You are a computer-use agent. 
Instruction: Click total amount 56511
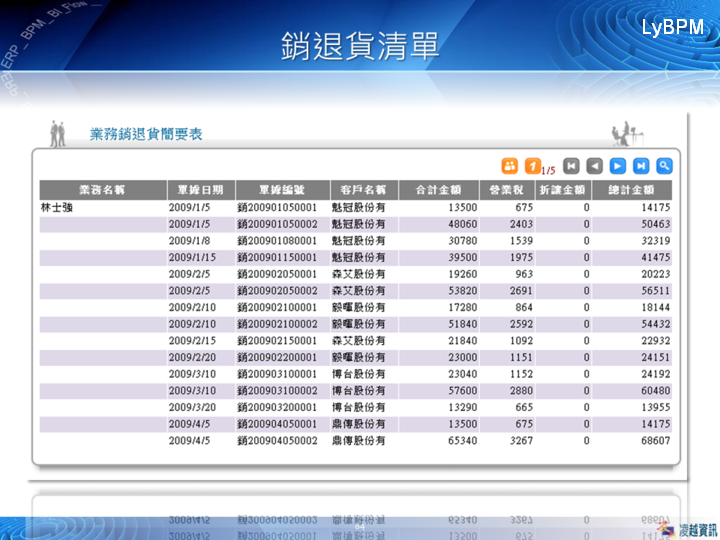point(656,291)
